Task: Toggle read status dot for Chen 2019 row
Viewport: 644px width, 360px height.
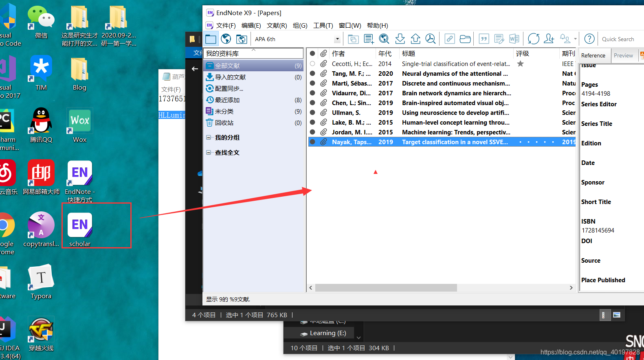Action: pos(312,103)
